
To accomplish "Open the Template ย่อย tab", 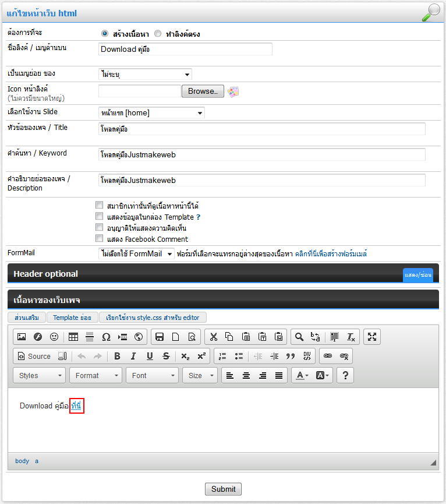I will pos(72,318).
